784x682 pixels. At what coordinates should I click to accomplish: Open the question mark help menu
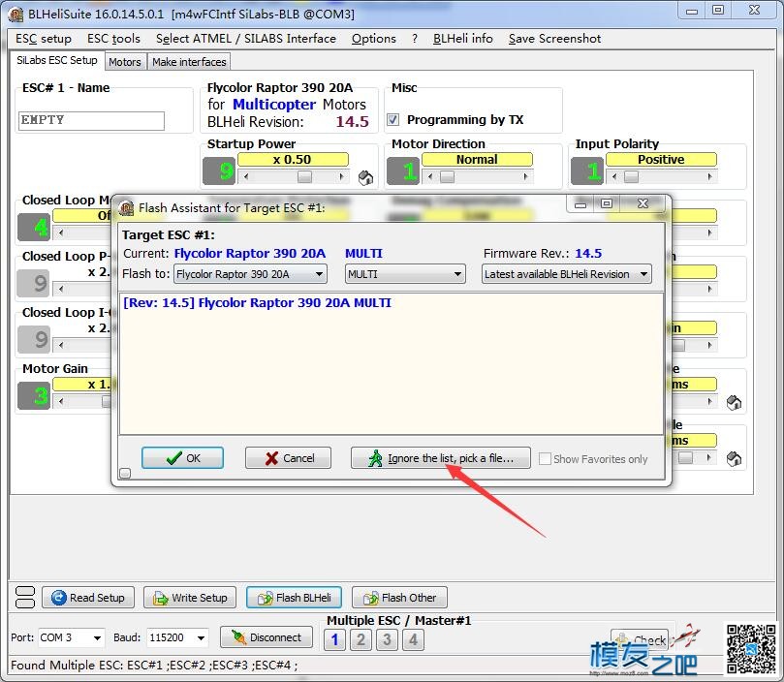coord(415,39)
